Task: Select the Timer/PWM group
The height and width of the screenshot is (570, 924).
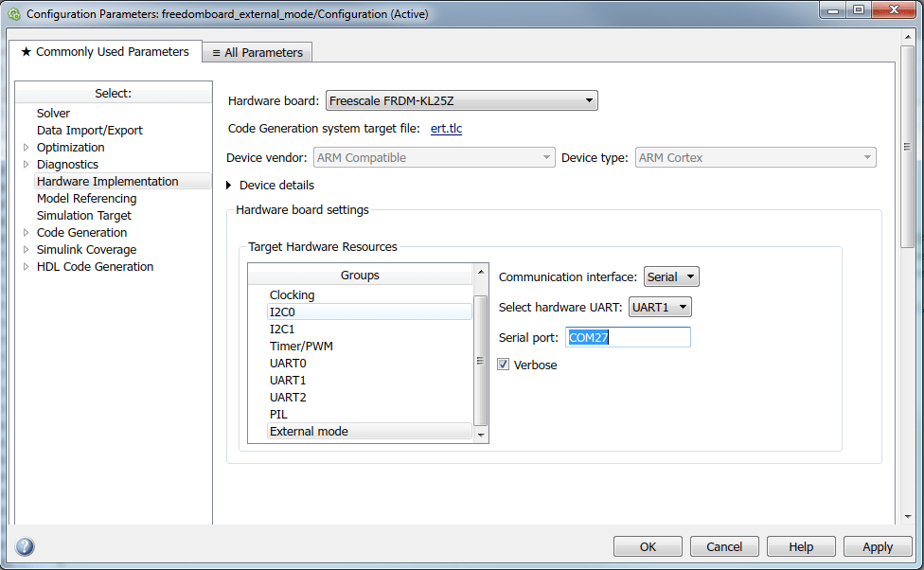Action: [301, 346]
